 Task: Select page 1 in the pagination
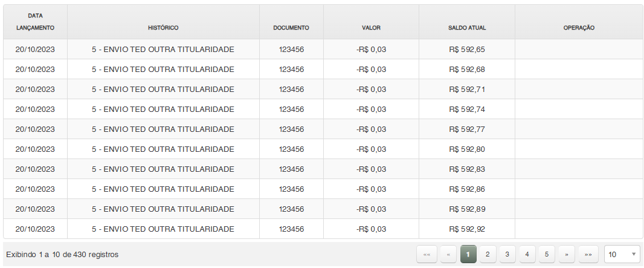(468, 255)
